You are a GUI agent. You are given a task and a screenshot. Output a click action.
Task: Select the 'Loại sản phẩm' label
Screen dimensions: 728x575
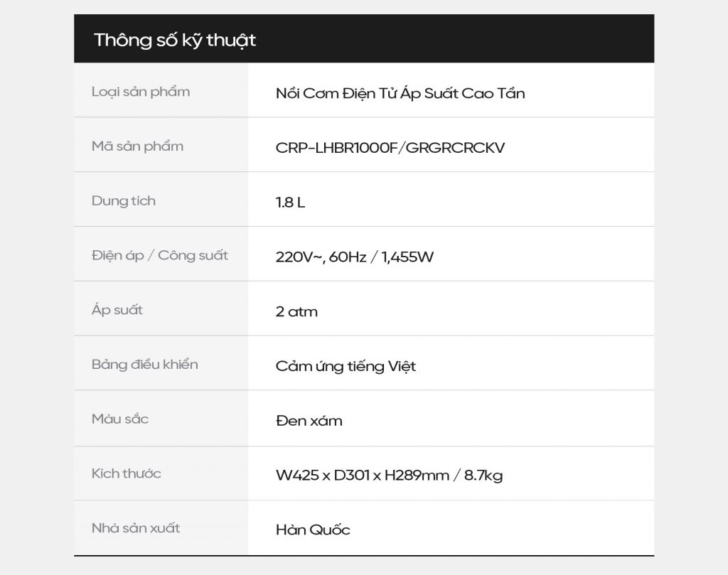point(141,92)
